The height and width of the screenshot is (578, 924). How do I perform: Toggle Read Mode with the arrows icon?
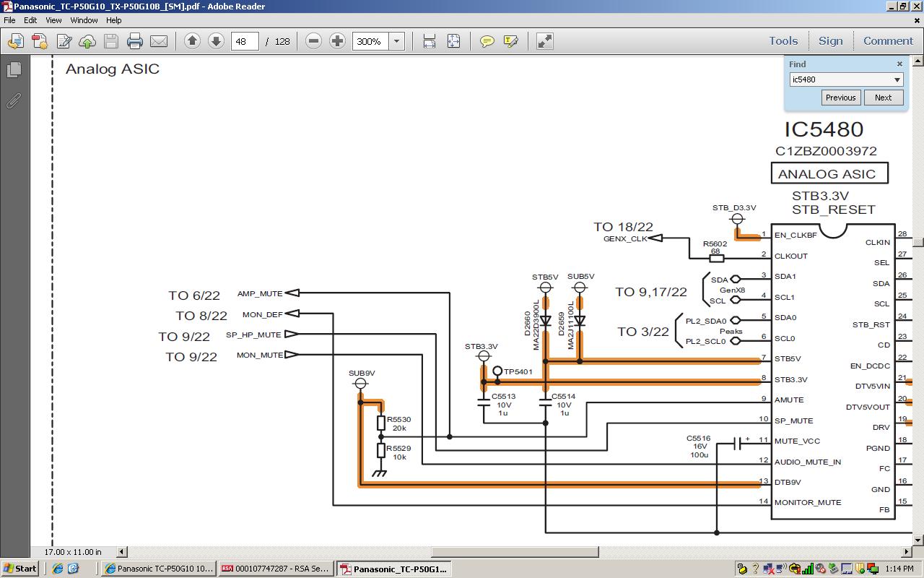point(545,41)
